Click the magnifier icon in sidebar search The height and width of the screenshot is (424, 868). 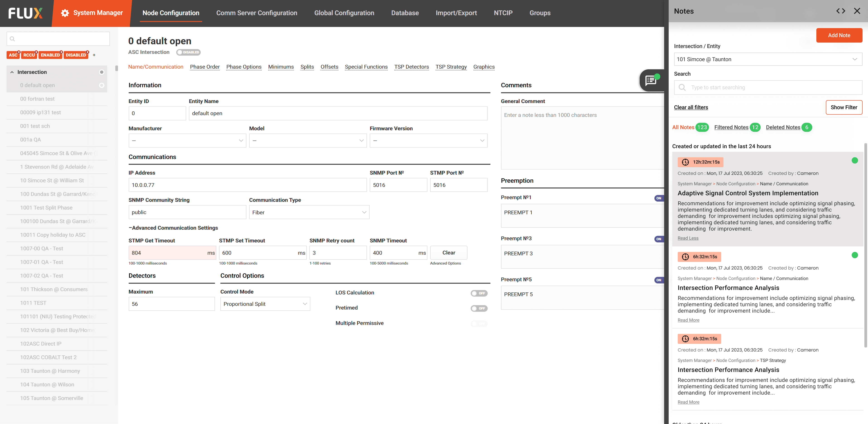tap(12, 39)
